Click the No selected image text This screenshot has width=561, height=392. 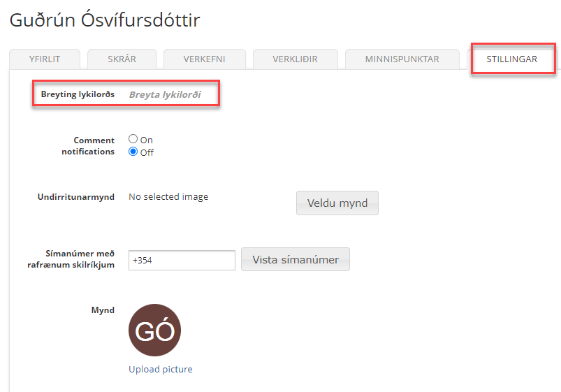[x=168, y=197]
